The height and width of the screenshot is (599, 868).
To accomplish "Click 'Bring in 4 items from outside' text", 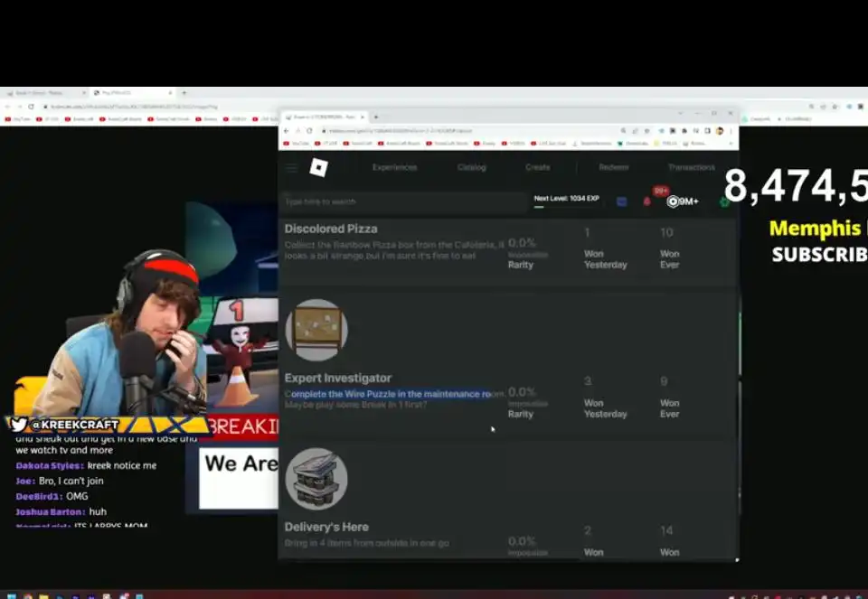I will (366, 543).
